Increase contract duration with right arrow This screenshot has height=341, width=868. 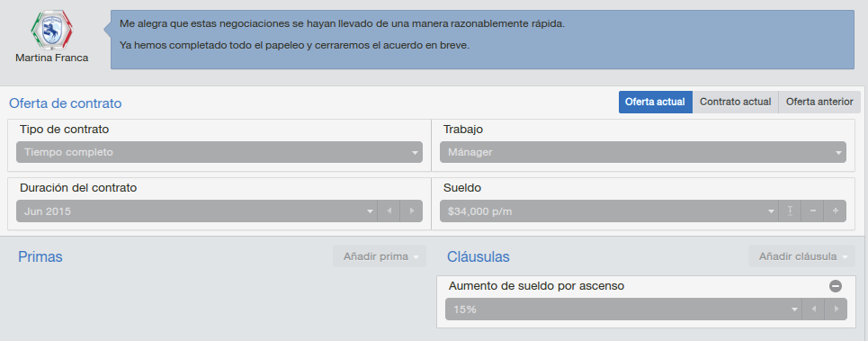411,211
